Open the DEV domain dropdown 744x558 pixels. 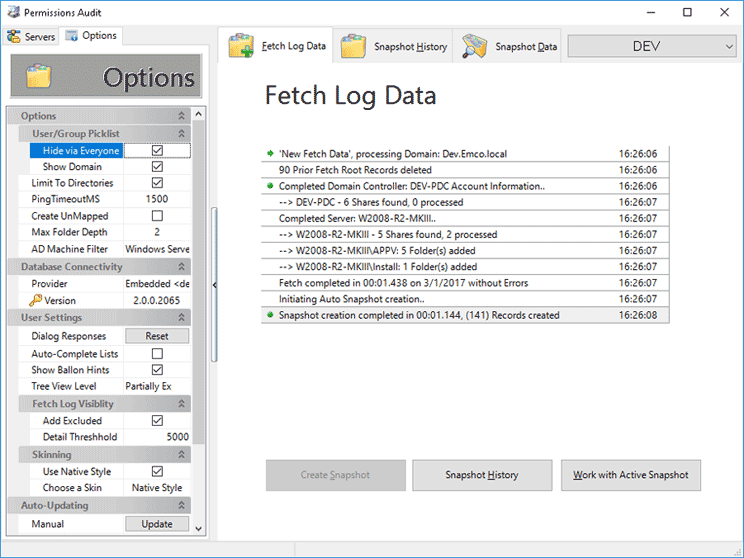(x=652, y=46)
